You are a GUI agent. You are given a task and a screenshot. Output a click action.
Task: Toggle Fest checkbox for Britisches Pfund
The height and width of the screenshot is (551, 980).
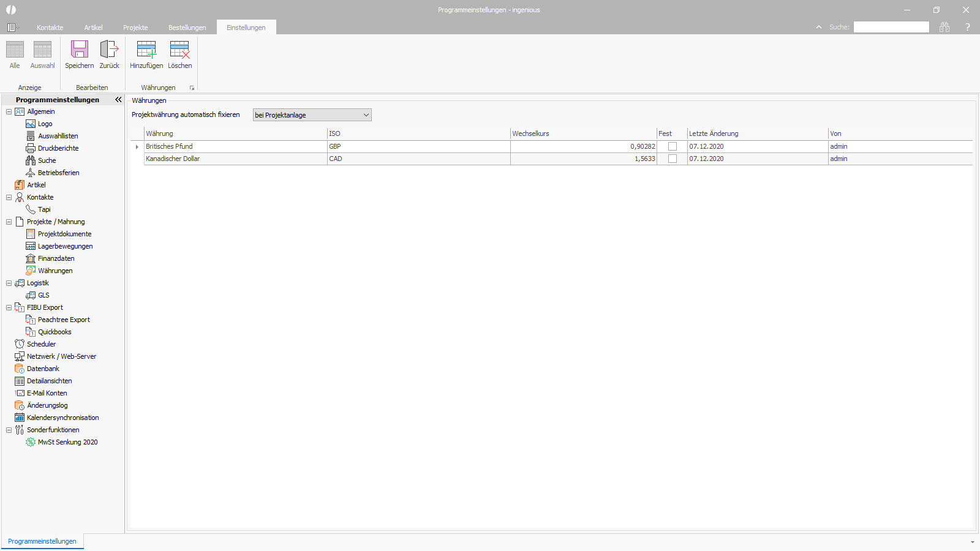672,146
